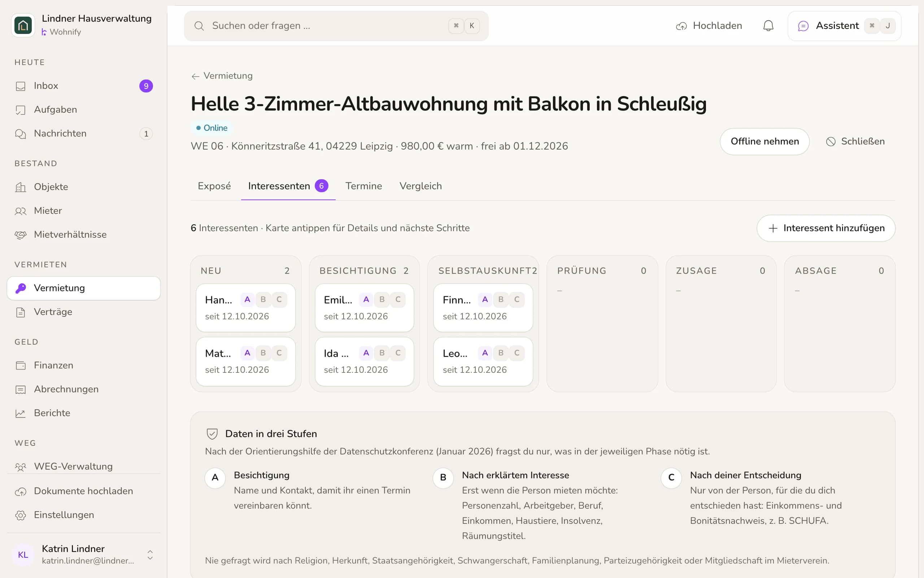Expand the Katrin Lindner account menu

(84, 554)
